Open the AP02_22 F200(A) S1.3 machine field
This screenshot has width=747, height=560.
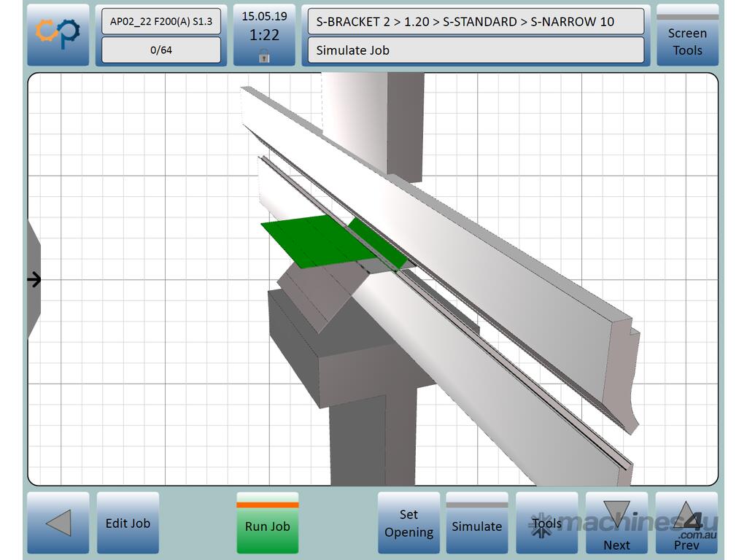(160, 21)
